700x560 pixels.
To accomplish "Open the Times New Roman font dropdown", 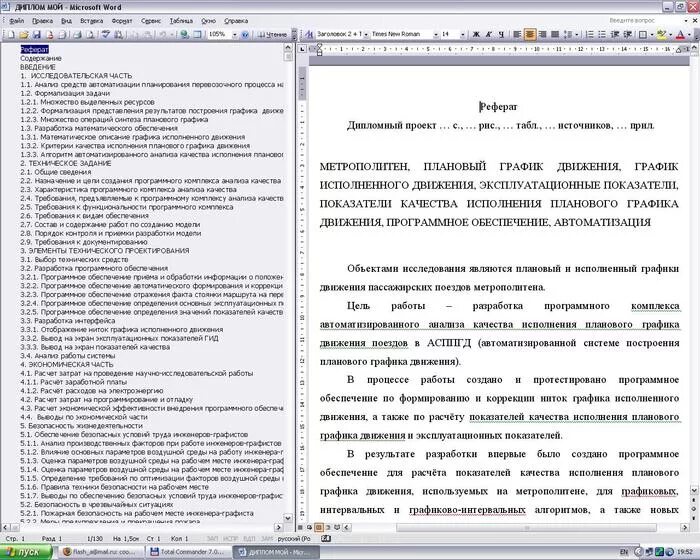I will click(435, 34).
